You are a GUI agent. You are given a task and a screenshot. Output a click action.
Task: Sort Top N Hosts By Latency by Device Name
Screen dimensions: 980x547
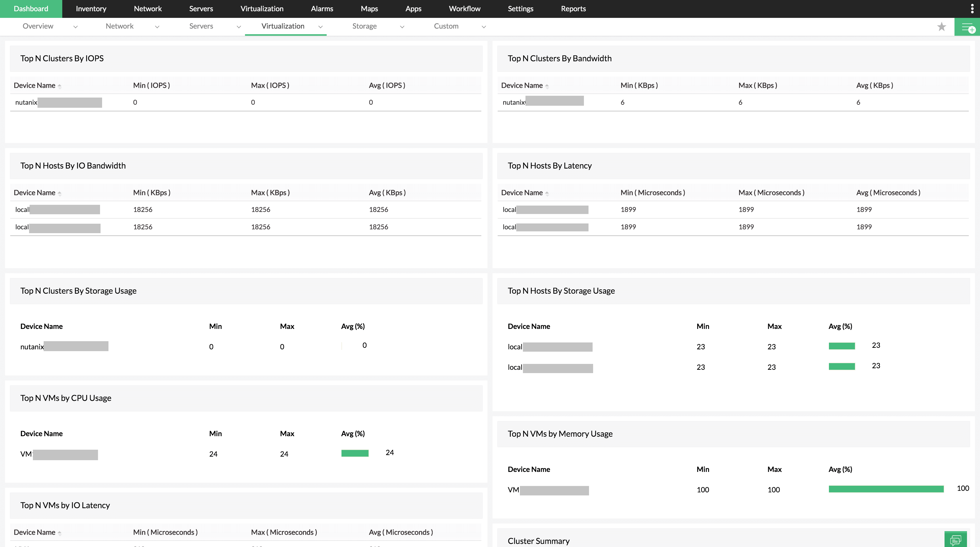click(x=547, y=193)
